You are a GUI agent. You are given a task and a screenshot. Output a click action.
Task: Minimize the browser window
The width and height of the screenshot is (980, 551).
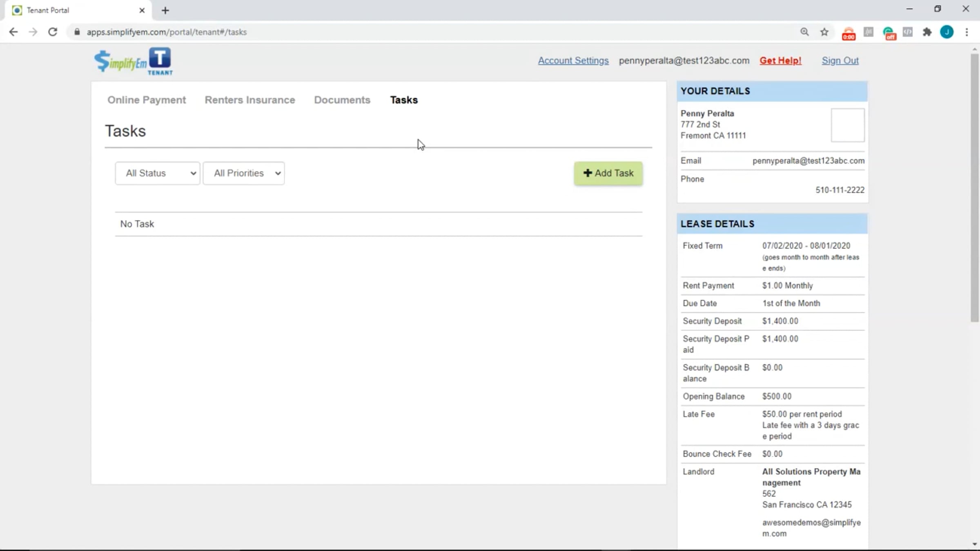pyautogui.click(x=909, y=9)
